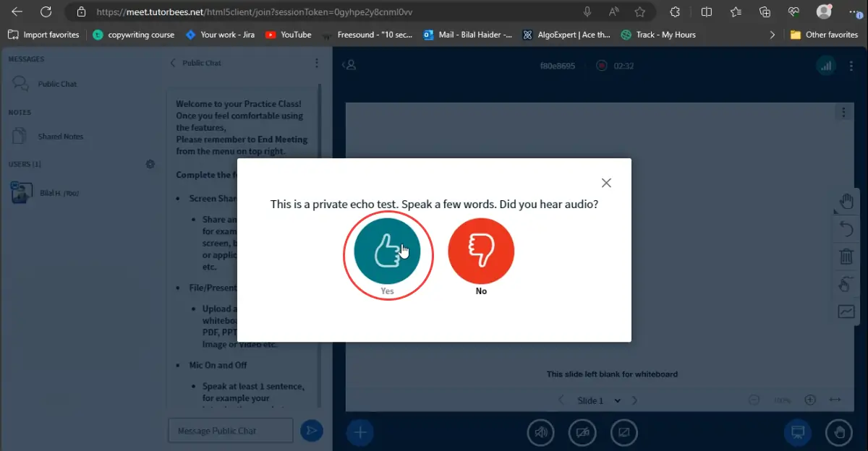Open the presentation area three-dot menu
The height and width of the screenshot is (451, 868).
pyautogui.click(x=843, y=112)
